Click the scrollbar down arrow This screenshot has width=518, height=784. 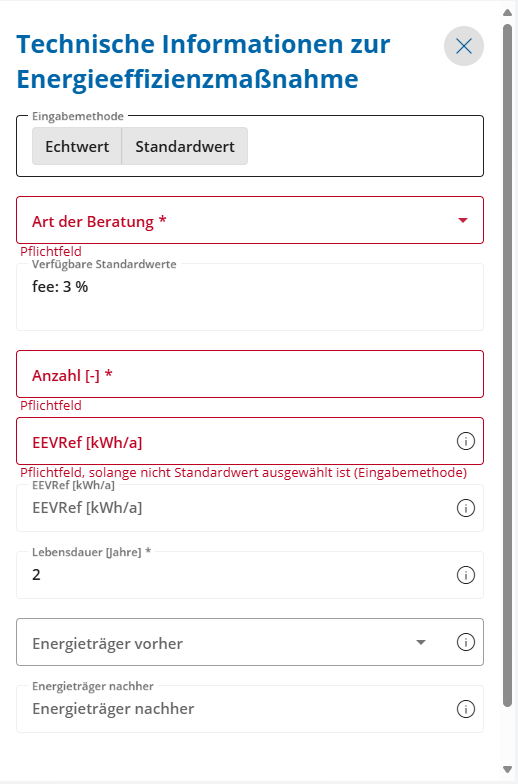(x=508, y=770)
